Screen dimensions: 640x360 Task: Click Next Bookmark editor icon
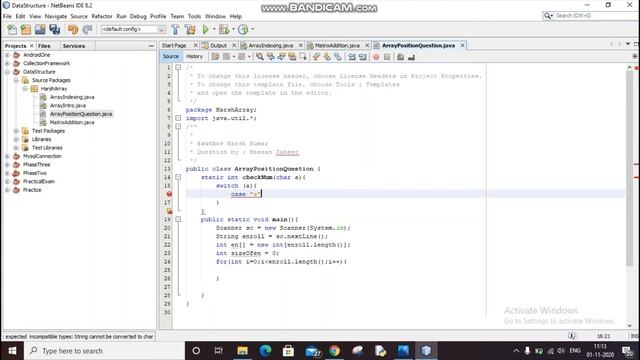click(x=327, y=57)
